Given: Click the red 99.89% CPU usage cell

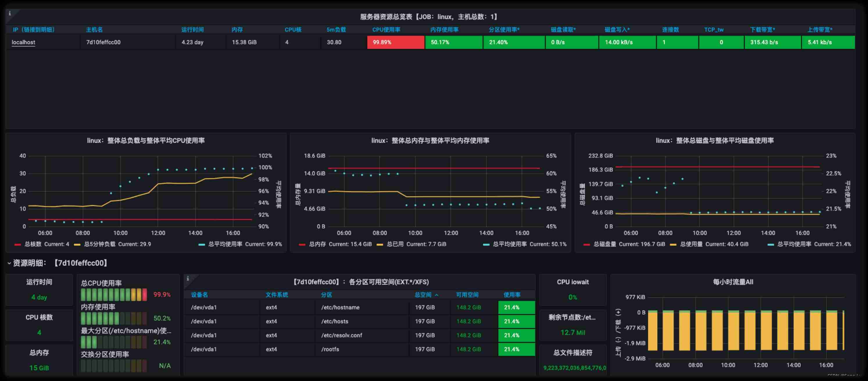Looking at the screenshot, I should coord(395,42).
